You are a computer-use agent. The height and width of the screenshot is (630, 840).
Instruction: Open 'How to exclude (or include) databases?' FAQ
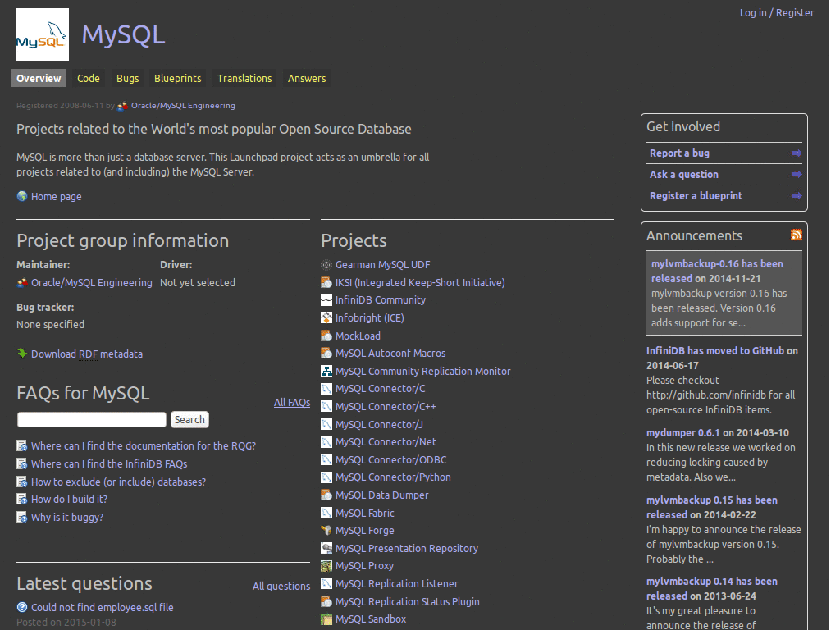coord(118,482)
